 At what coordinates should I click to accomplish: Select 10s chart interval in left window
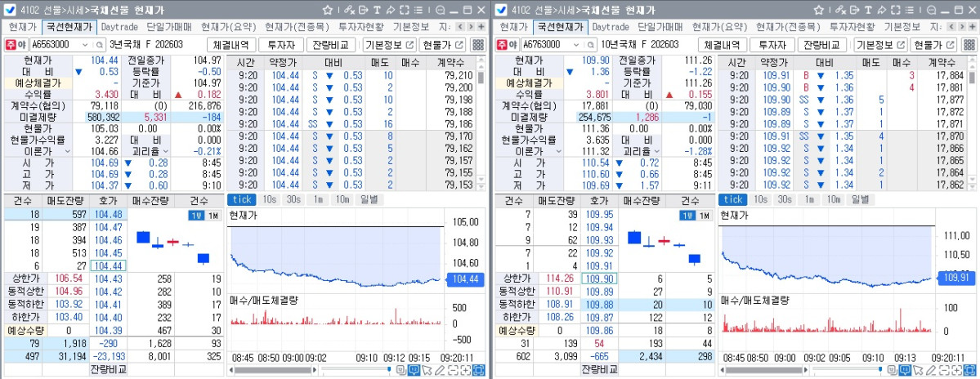(x=270, y=199)
